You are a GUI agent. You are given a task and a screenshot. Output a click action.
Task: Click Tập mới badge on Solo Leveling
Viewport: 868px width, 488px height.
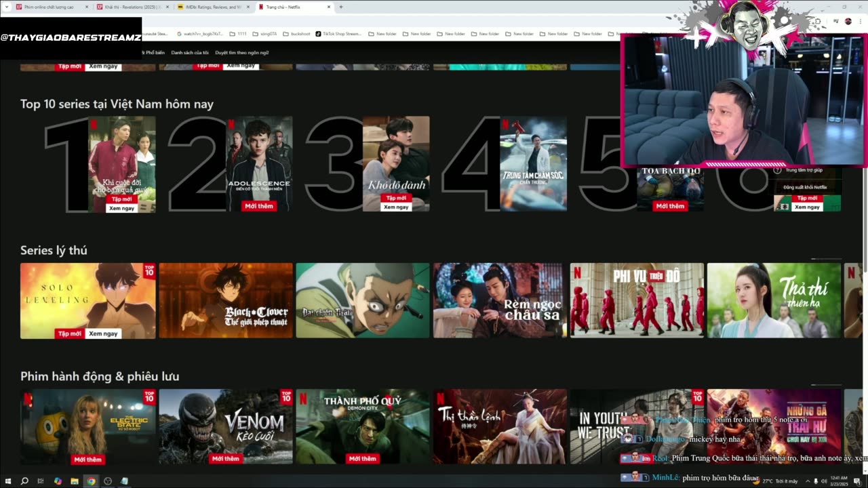(x=70, y=333)
